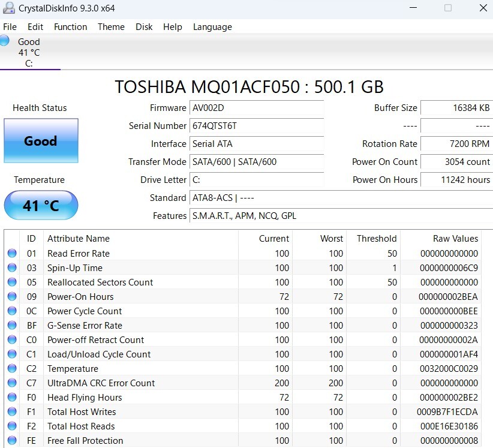Click the Firmware field showing AV002D
493x448 pixels.
coord(257,108)
